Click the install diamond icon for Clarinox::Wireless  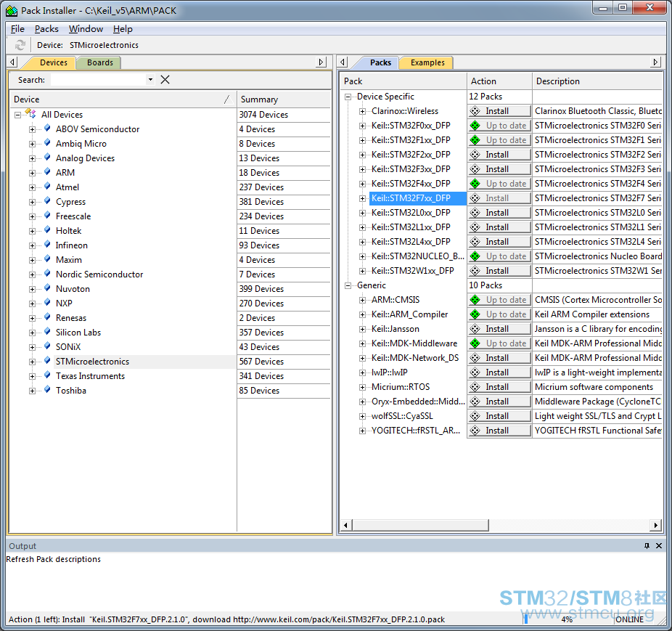click(x=475, y=111)
